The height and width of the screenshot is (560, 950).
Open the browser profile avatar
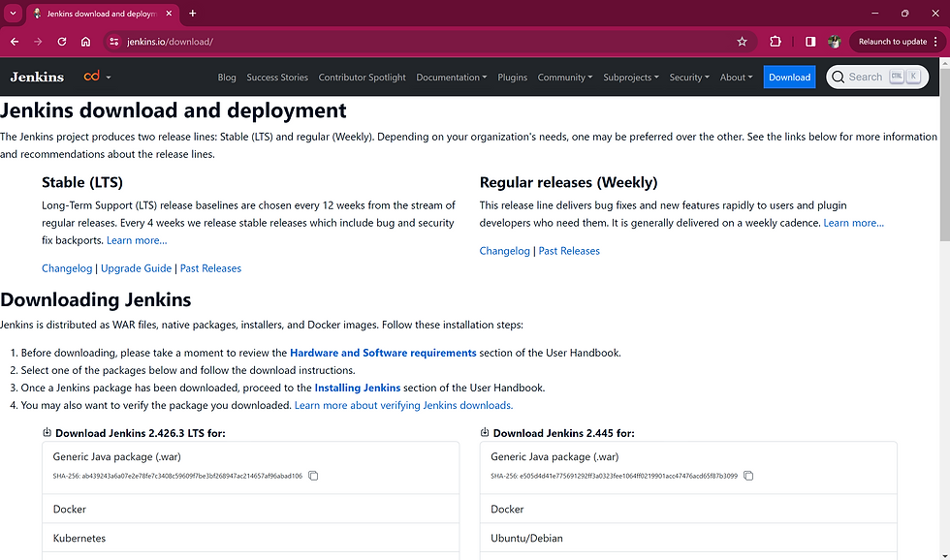tap(835, 42)
